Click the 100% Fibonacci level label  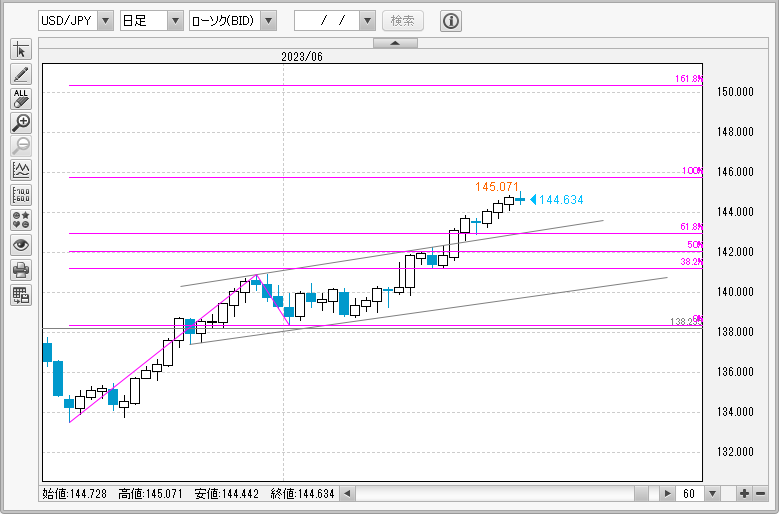tap(692, 171)
